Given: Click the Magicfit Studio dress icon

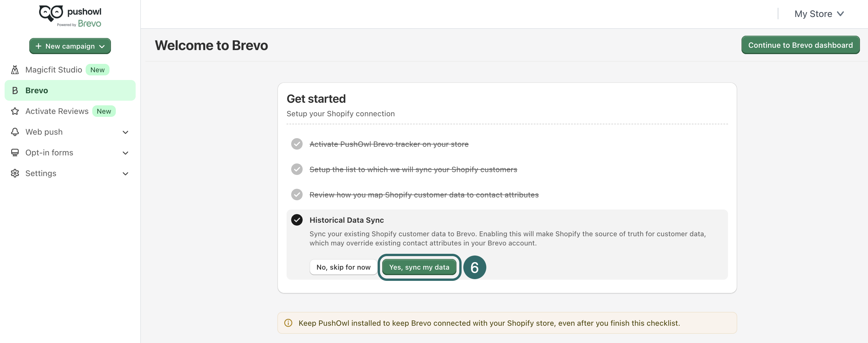Looking at the screenshot, I should tap(15, 70).
